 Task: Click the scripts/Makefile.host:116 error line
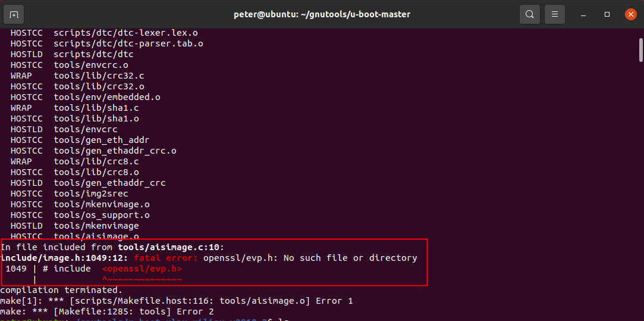[176, 301]
